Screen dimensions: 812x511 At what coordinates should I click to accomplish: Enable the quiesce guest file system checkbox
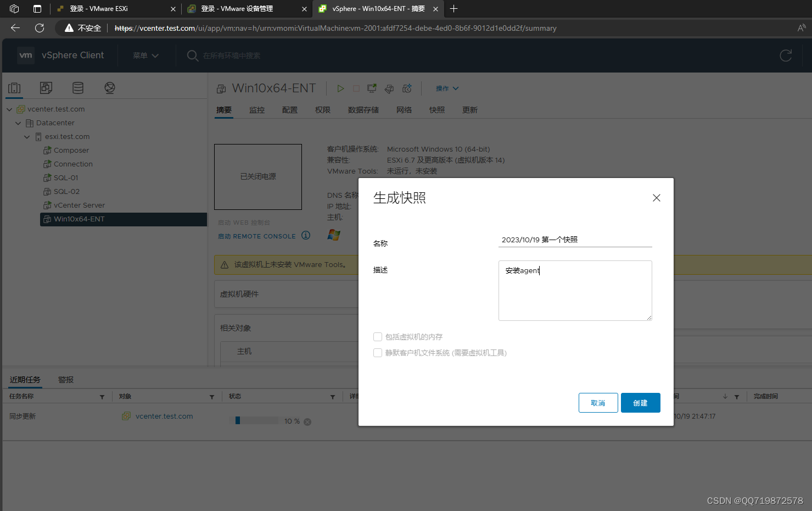coord(378,353)
